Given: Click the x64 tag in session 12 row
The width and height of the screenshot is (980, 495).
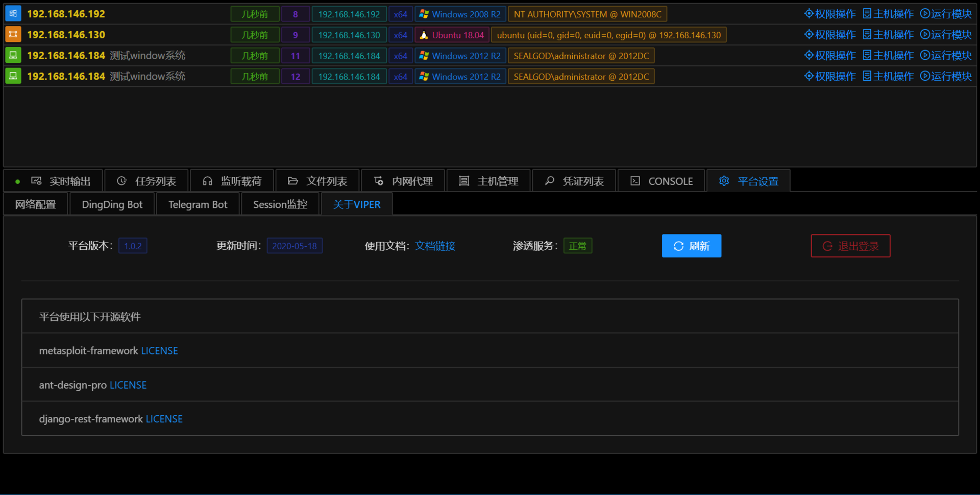Looking at the screenshot, I should point(401,77).
